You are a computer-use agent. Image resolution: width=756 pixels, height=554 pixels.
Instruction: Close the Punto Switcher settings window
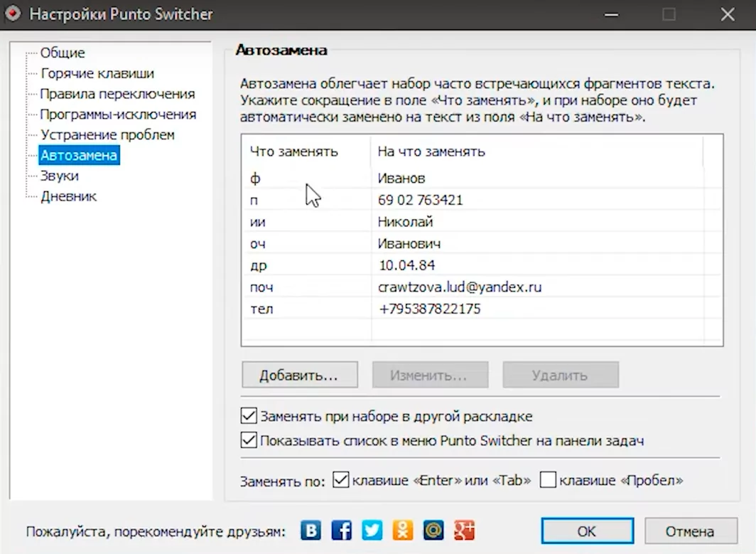(728, 14)
